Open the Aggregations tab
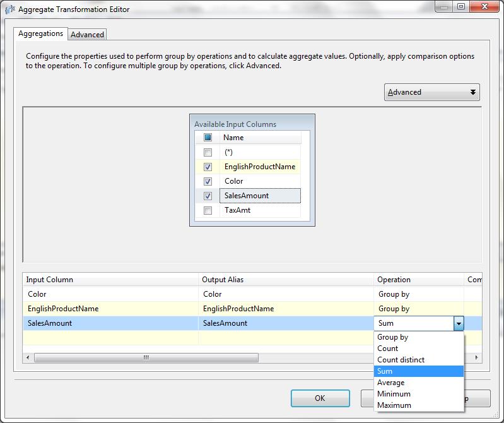The height and width of the screenshot is (423, 504). 40,34
